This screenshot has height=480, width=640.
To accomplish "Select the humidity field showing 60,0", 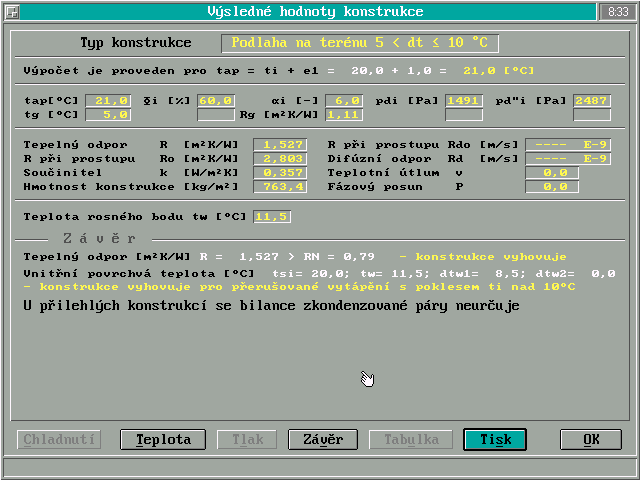I will coord(216,101).
